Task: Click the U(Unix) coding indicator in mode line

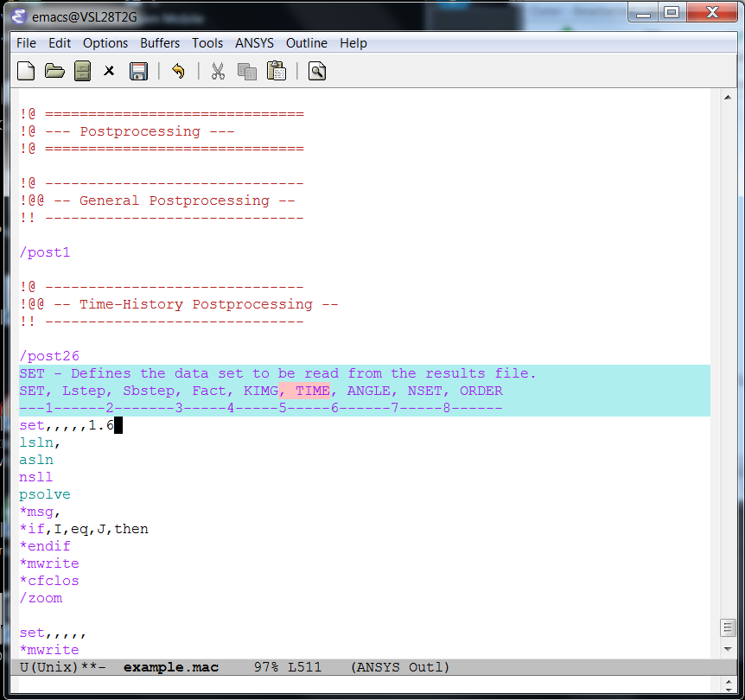Action: (49, 667)
